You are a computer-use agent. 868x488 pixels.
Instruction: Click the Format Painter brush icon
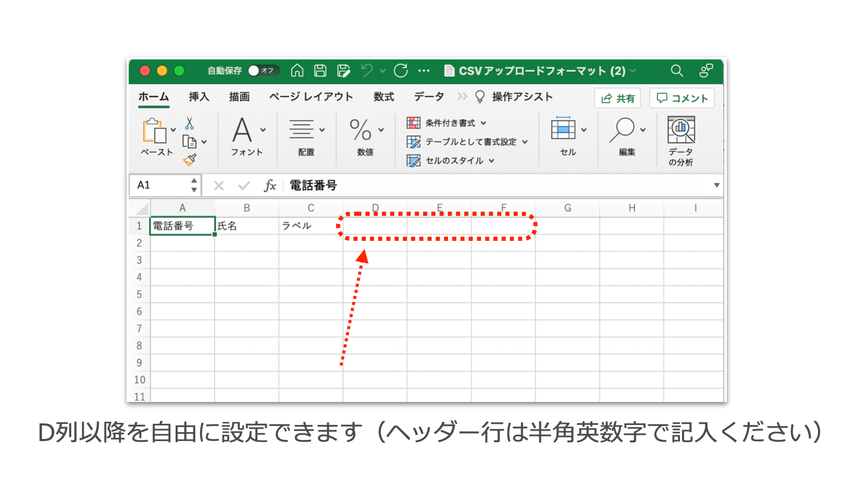point(190,160)
